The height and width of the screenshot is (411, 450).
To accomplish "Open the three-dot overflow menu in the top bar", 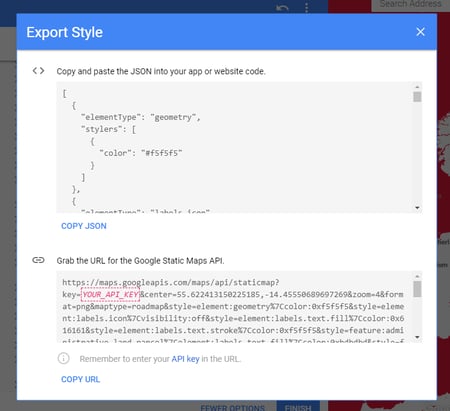I will click(306, 7).
